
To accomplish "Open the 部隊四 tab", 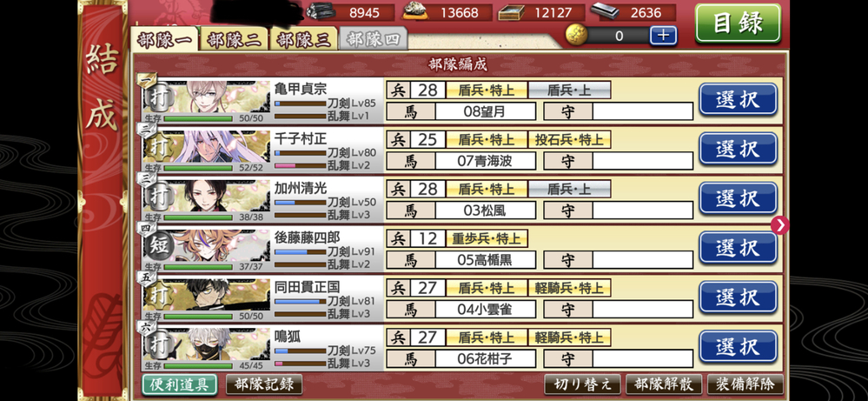I will point(373,40).
